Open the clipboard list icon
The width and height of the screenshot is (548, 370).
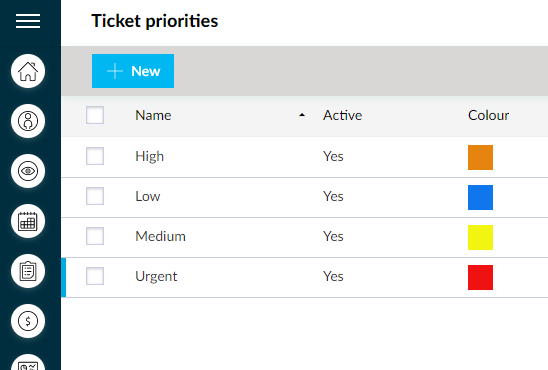[28, 271]
